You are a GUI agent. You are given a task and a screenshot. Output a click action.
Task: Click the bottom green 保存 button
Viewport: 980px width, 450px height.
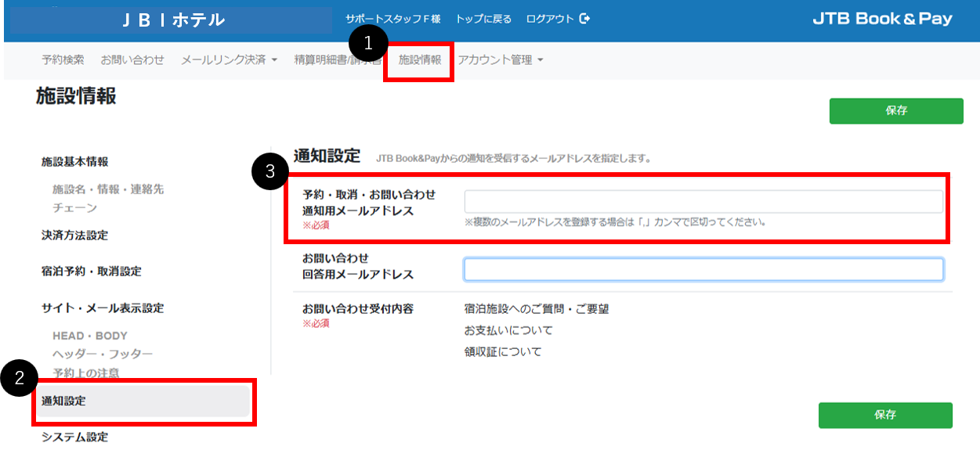pyautogui.click(x=885, y=415)
